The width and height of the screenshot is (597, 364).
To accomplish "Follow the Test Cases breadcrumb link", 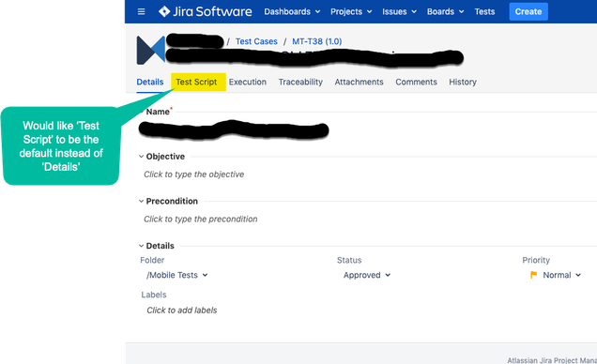I will click(x=256, y=41).
